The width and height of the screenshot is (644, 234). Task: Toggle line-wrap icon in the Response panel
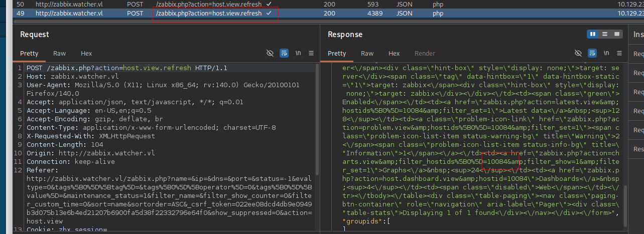592,53
